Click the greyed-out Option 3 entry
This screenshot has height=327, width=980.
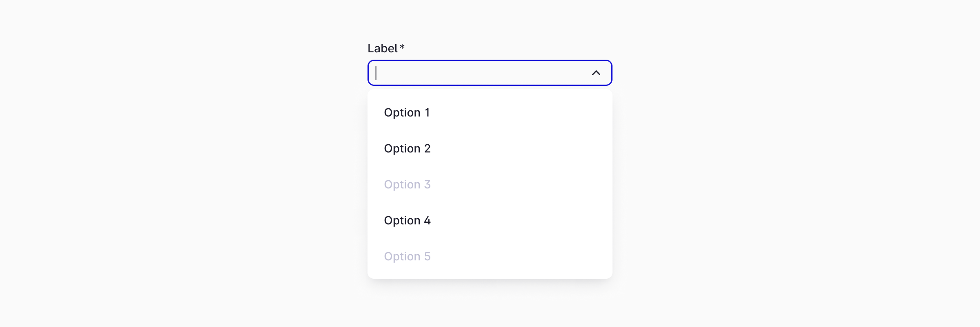pos(407,184)
